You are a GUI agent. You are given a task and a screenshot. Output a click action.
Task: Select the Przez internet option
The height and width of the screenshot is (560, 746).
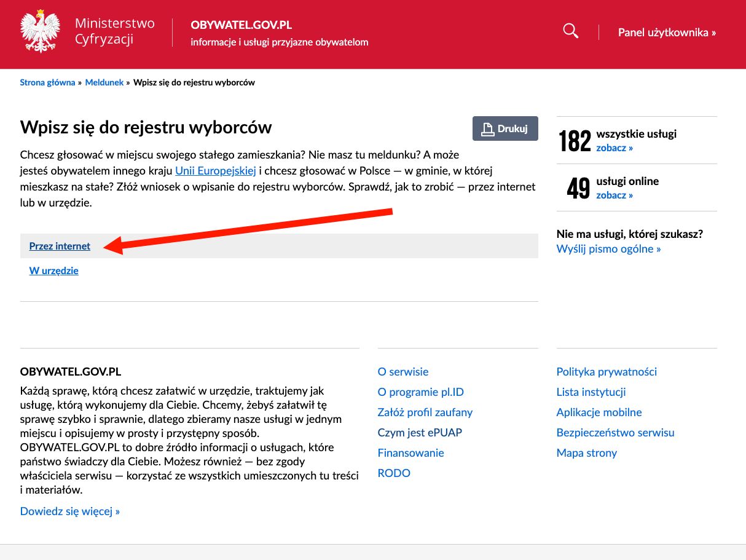60,246
